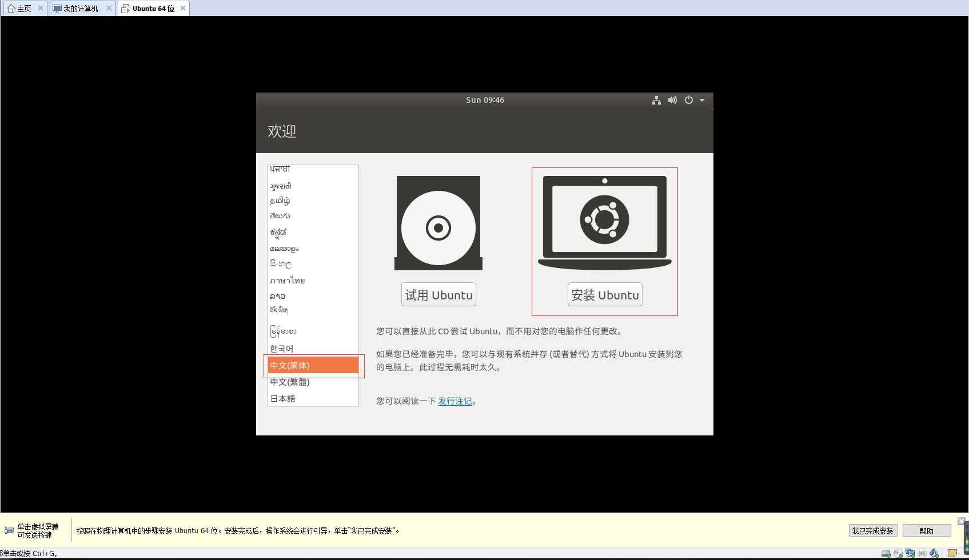Click the VMware printer status icon

pos(922,553)
